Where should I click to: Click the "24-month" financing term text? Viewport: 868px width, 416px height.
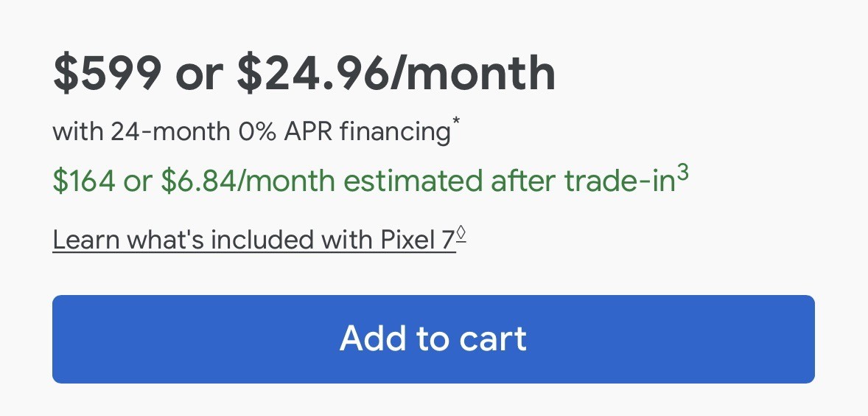(x=170, y=132)
